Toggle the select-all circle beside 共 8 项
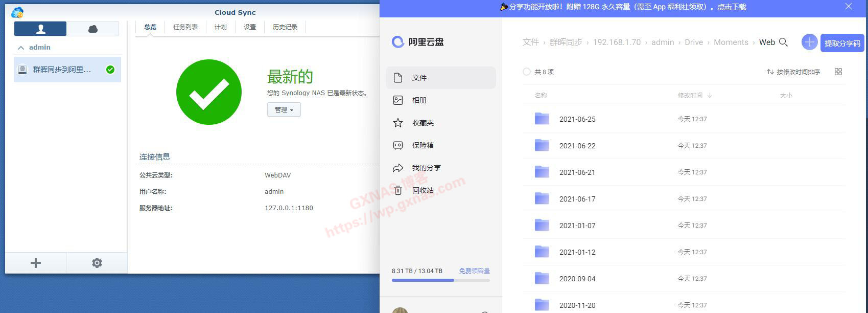868x313 pixels. pos(527,72)
